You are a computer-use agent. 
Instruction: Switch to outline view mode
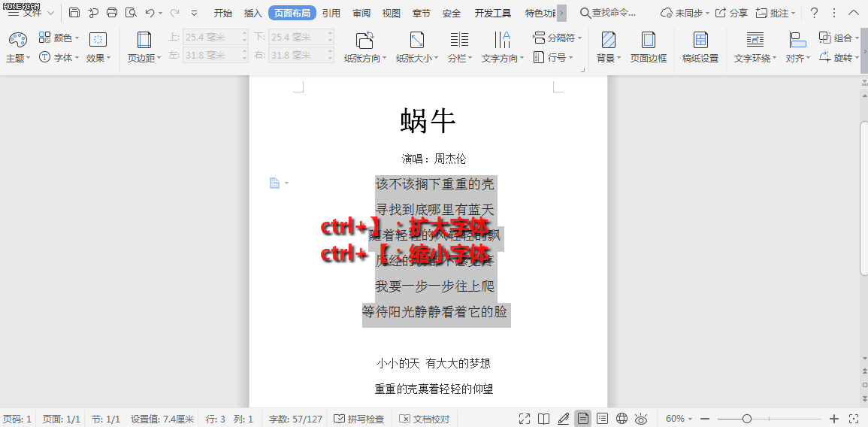point(602,419)
